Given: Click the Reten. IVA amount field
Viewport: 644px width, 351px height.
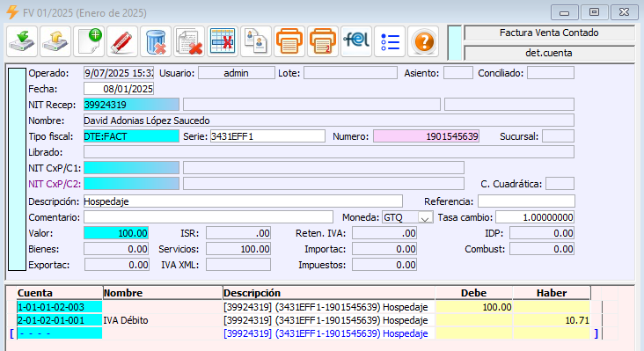Looking at the screenshot, I should coord(384,233).
